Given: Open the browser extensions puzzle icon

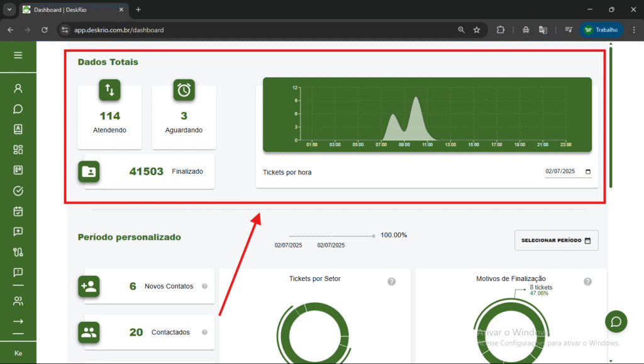Looking at the screenshot, I should click(501, 30).
